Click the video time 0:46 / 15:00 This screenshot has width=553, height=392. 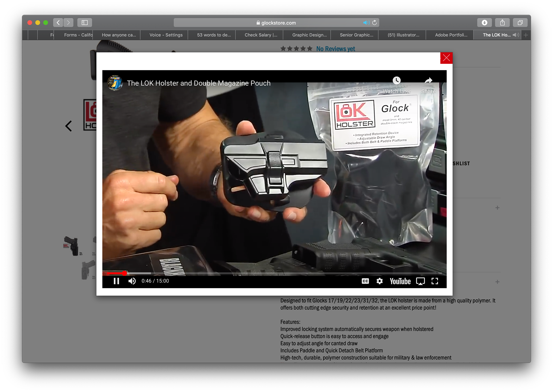155,281
